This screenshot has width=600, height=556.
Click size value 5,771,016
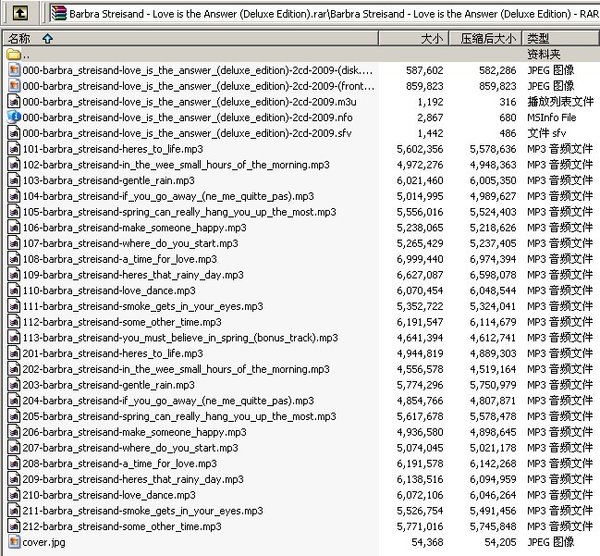tap(420, 527)
